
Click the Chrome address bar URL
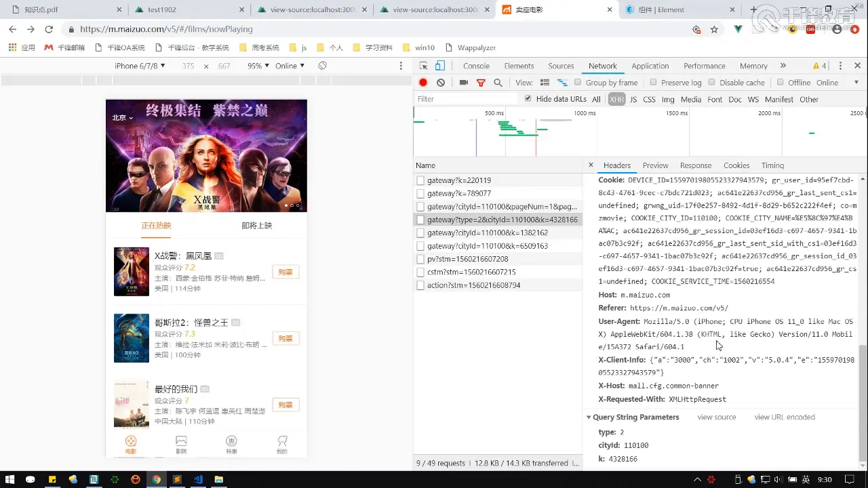click(x=166, y=29)
